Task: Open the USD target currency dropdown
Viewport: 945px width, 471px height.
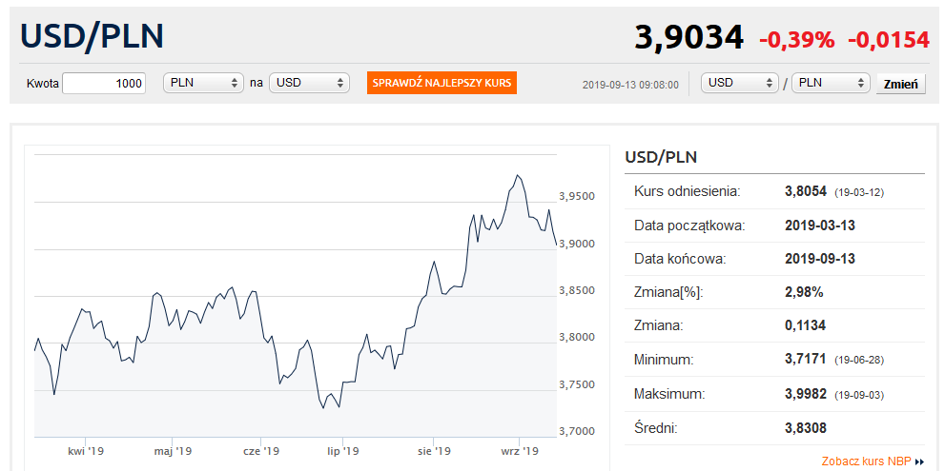Action: (x=309, y=83)
